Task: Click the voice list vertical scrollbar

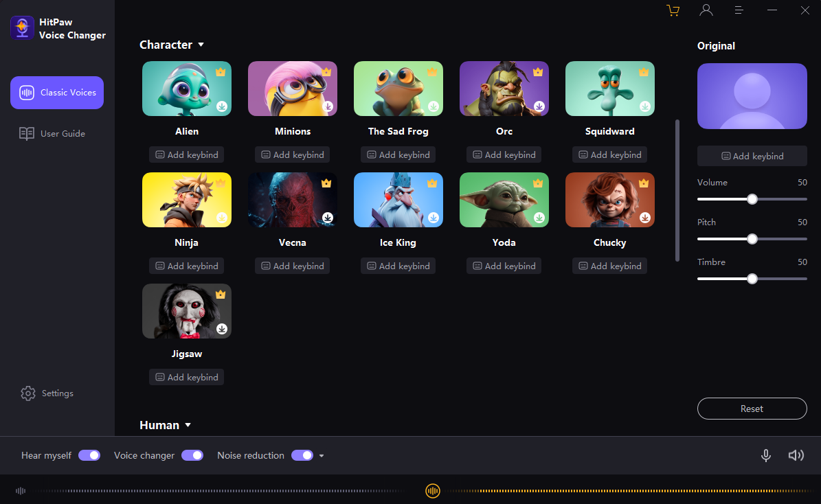Action: (x=677, y=190)
